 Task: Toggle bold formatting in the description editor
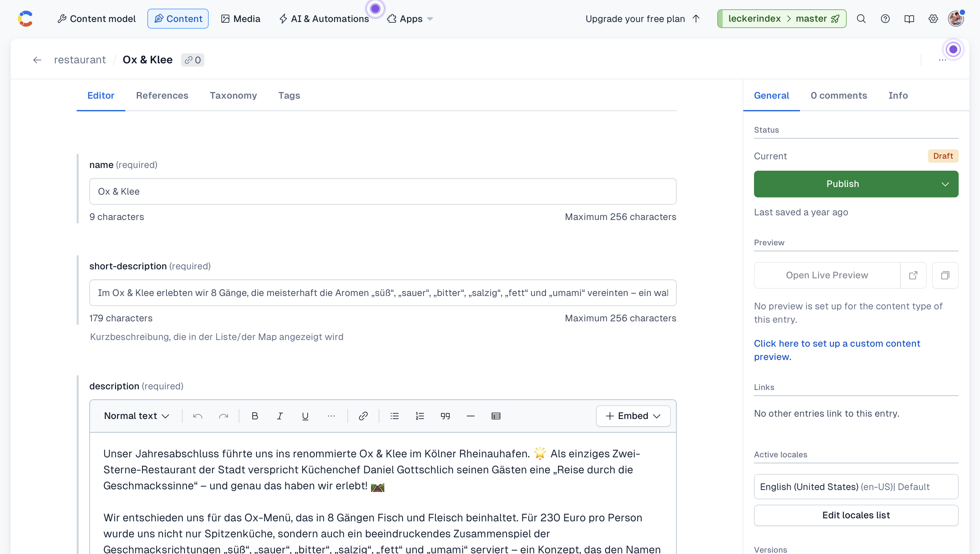click(255, 416)
